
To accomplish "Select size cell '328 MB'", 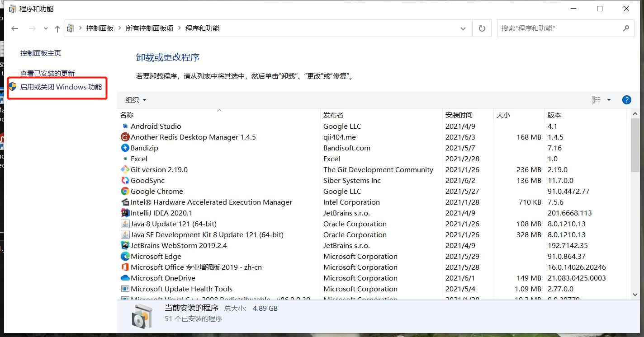I will [529, 234].
